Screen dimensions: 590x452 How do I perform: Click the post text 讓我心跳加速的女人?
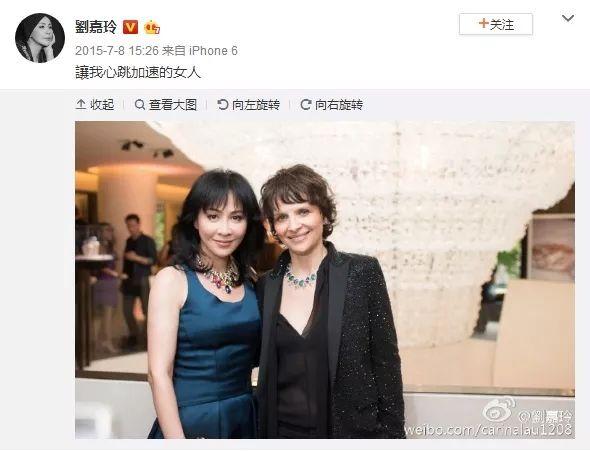(138, 73)
